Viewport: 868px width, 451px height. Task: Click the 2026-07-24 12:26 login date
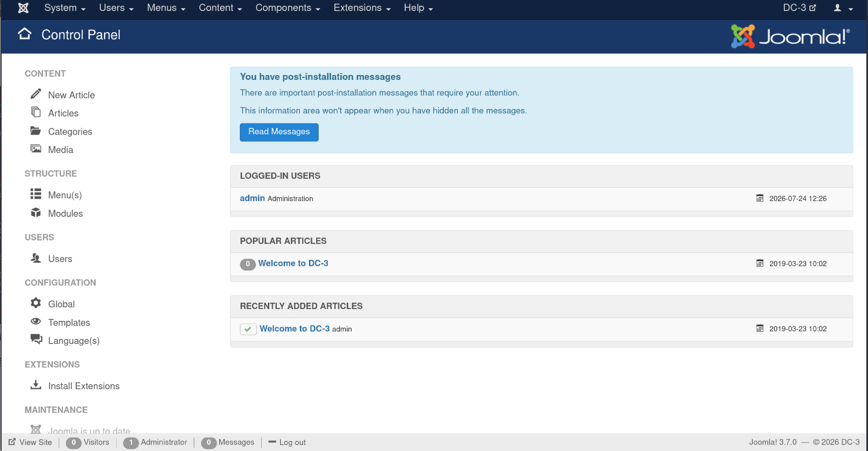[798, 198]
